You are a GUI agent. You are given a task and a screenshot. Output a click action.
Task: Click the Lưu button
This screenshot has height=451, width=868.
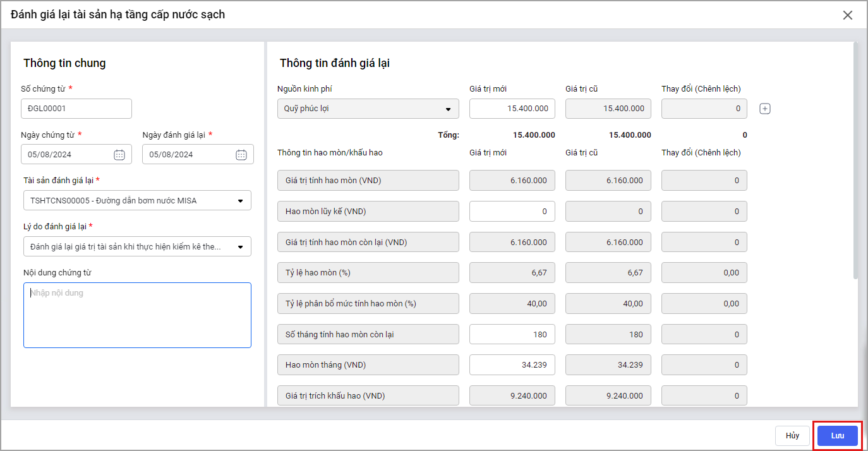[x=837, y=436]
